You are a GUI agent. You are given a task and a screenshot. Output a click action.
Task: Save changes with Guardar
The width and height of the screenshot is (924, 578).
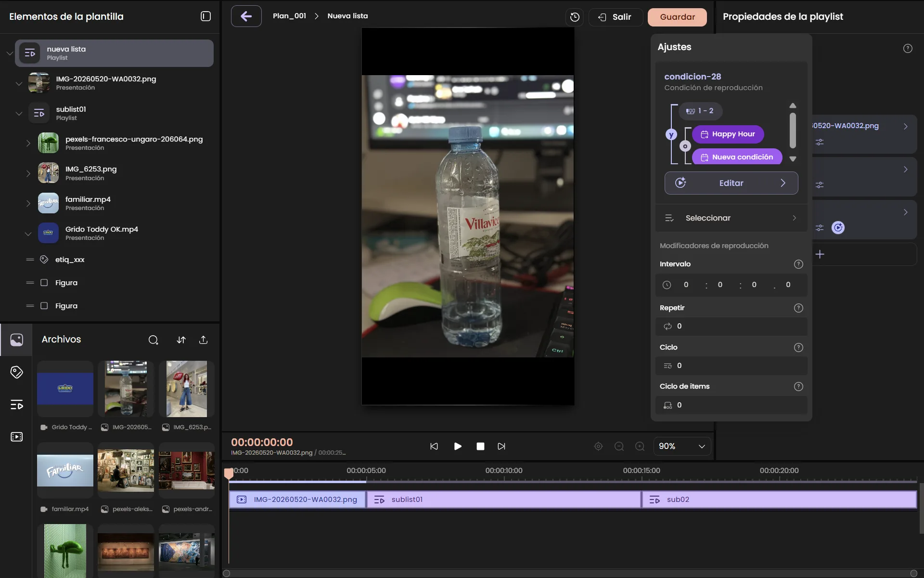677,17
